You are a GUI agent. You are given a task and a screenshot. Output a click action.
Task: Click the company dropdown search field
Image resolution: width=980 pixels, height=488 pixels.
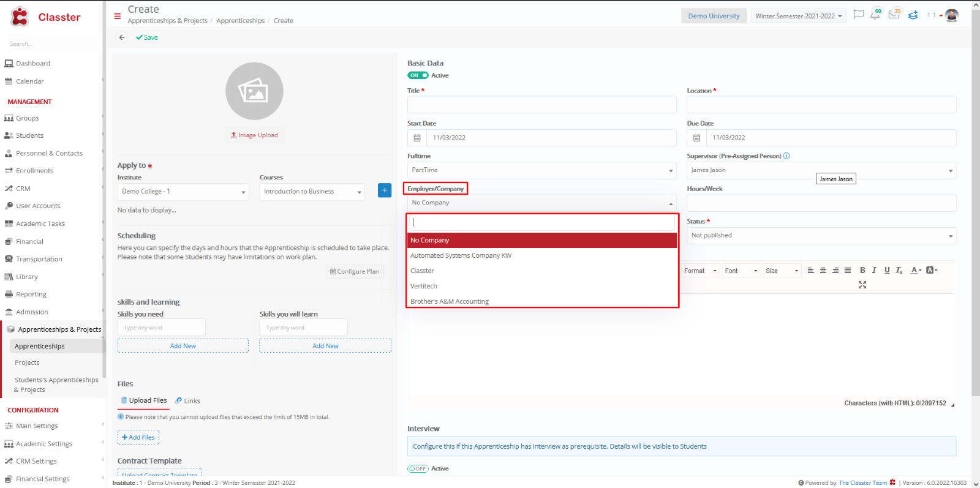[542, 222]
